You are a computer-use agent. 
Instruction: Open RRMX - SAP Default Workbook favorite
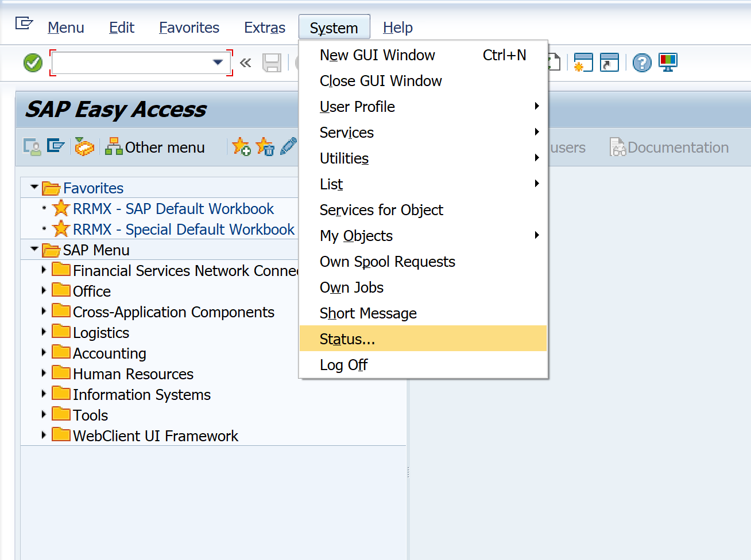(173, 209)
